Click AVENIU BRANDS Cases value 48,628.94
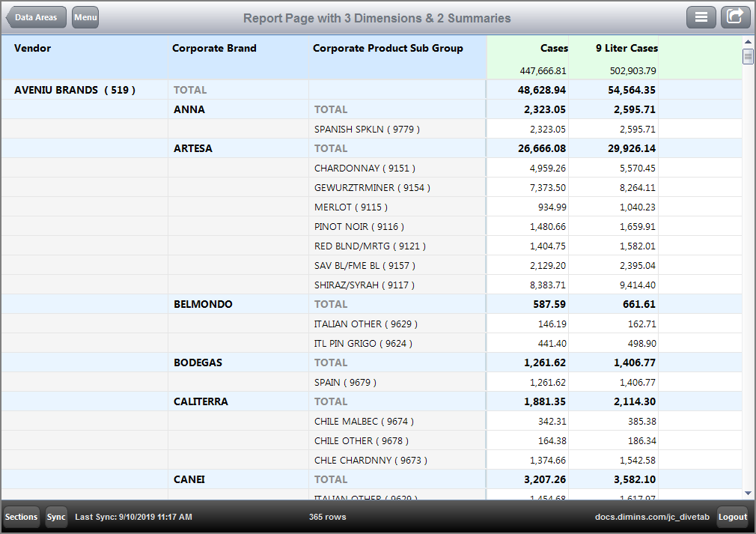Screen dimensions: 756x534 541,90
